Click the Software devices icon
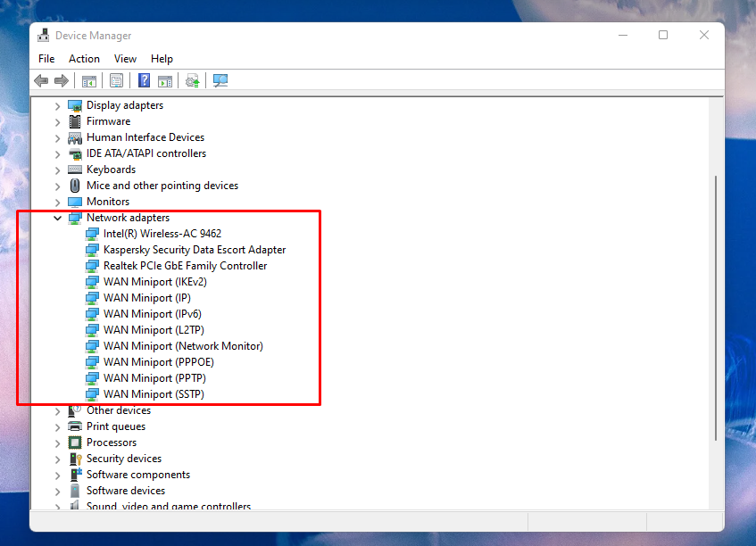The height and width of the screenshot is (546, 756). (x=75, y=491)
